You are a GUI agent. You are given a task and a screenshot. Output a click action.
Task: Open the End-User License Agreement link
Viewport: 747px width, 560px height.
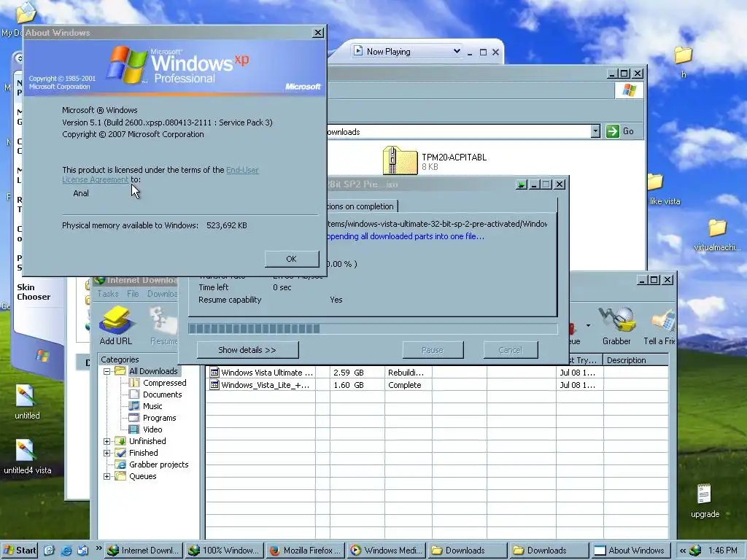tap(160, 175)
